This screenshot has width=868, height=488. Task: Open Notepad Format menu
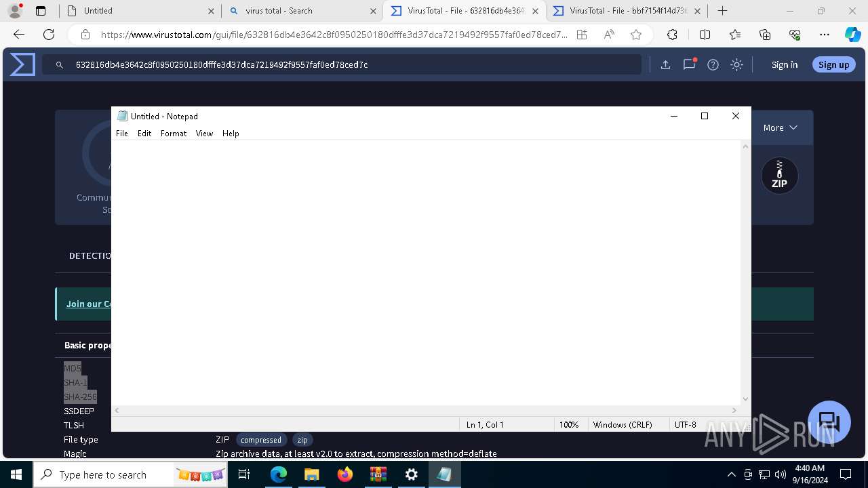coord(174,134)
